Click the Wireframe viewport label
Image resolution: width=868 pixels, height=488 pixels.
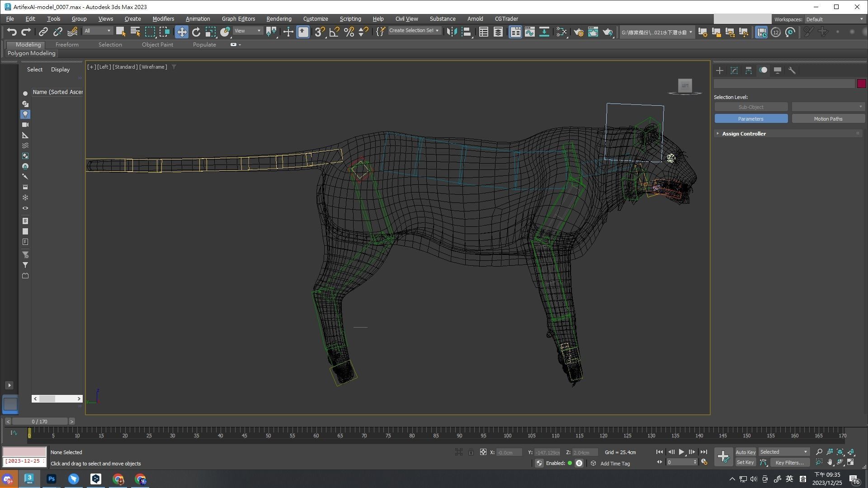(154, 67)
